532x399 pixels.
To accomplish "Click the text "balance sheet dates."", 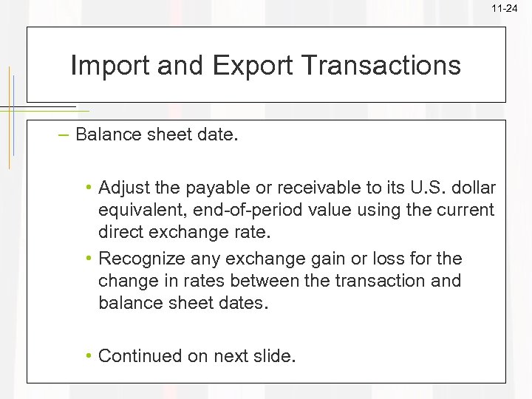I will coord(182,303).
